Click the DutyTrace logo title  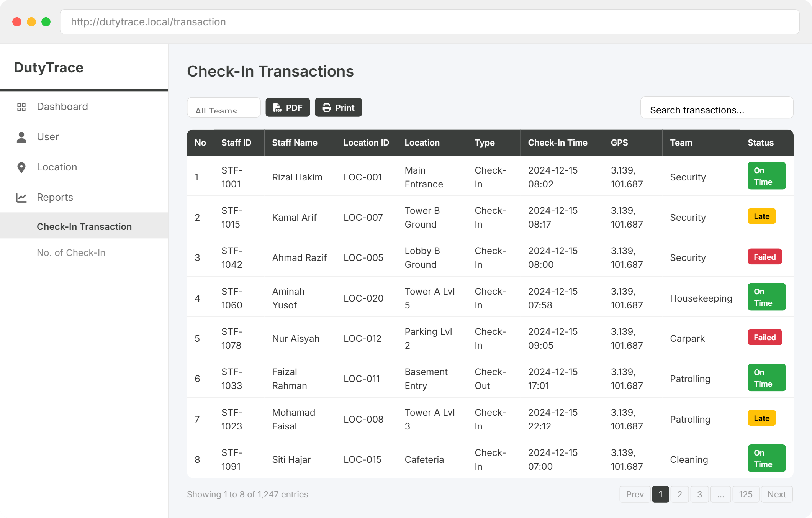(x=49, y=67)
